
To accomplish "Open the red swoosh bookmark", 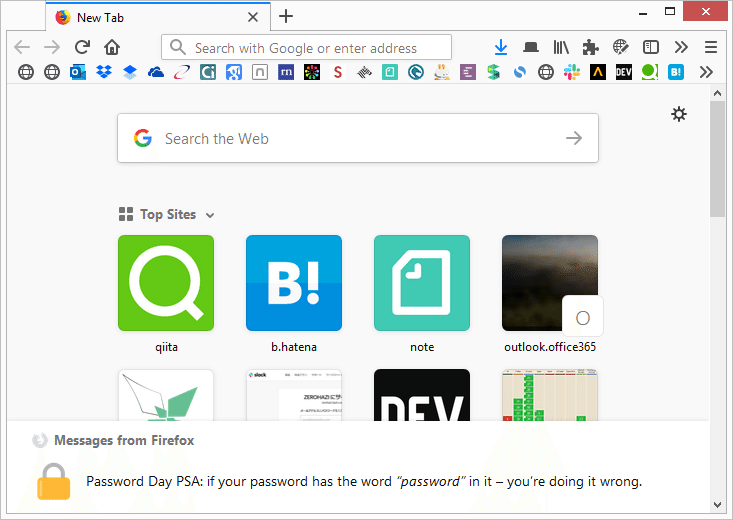I will click(182, 72).
